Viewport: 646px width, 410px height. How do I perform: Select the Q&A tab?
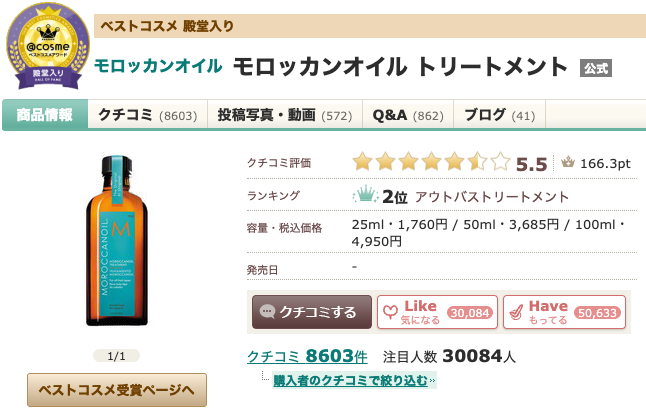[x=407, y=115]
